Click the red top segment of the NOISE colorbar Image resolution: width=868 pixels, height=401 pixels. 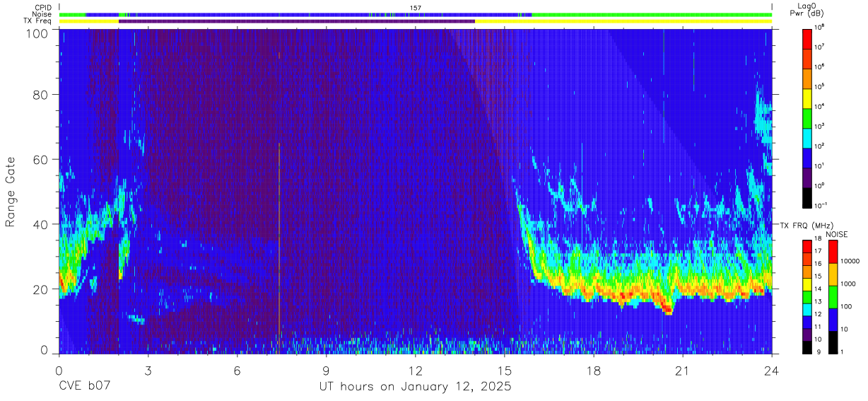[833, 251]
